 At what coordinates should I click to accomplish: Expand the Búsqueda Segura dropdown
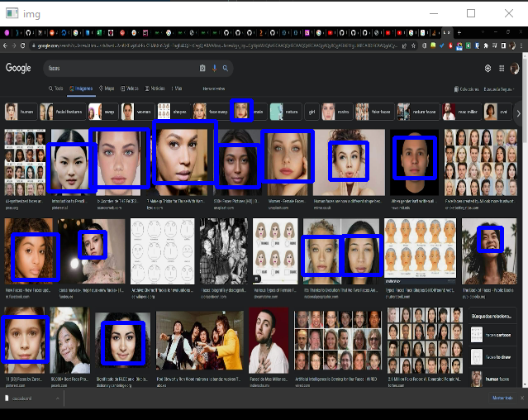[x=499, y=89]
